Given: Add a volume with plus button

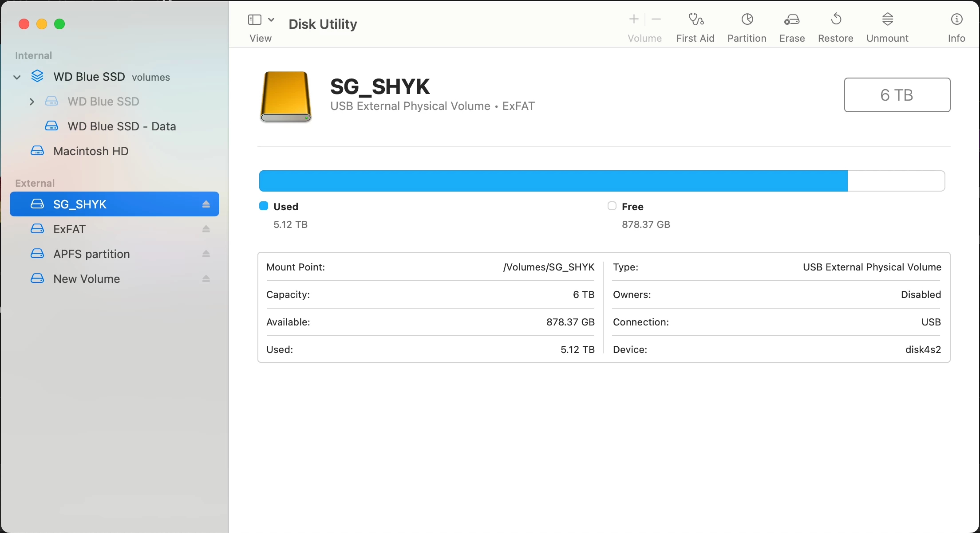Looking at the screenshot, I should (x=634, y=19).
